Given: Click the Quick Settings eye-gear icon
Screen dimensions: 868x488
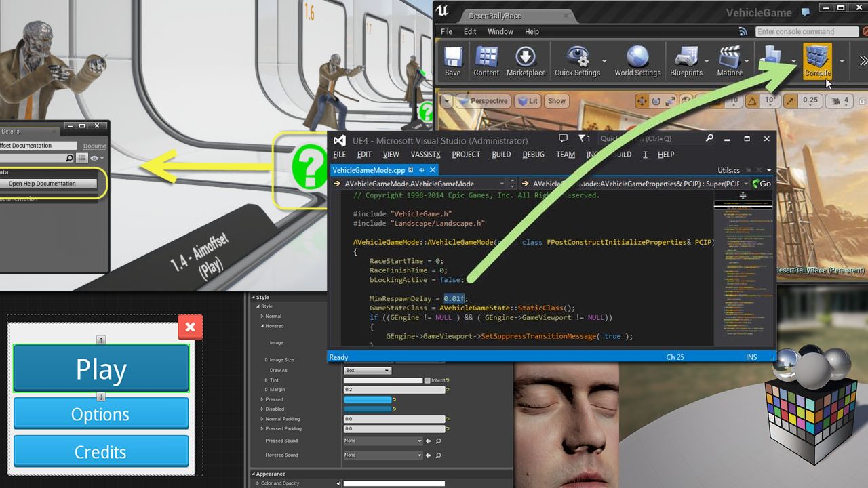Looking at the screenshot, I should [577, 57].
